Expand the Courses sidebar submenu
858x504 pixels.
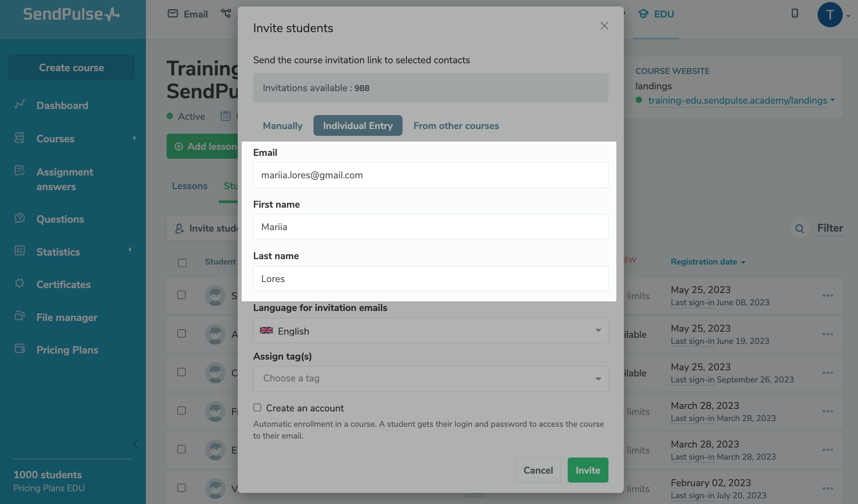(x=134, y=138)
